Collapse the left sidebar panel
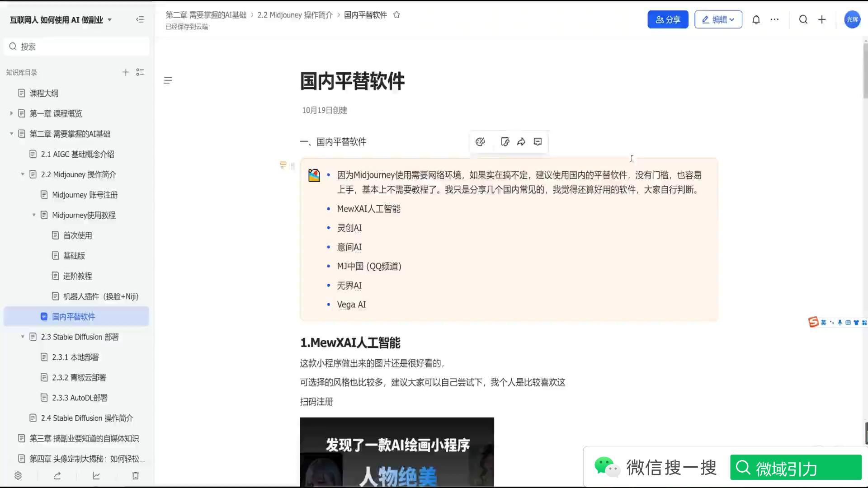This screenshot has height=488, width=868. pos(140,19)
